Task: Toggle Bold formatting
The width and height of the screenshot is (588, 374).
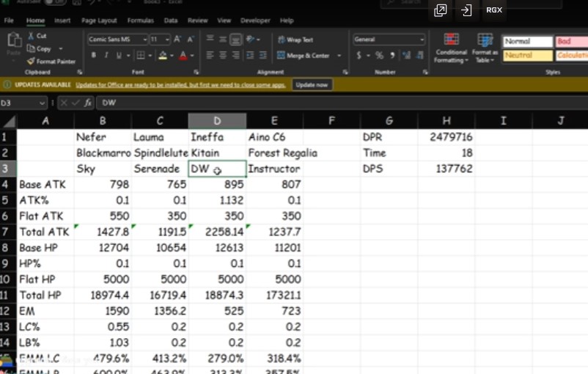Action: (93, 56)
